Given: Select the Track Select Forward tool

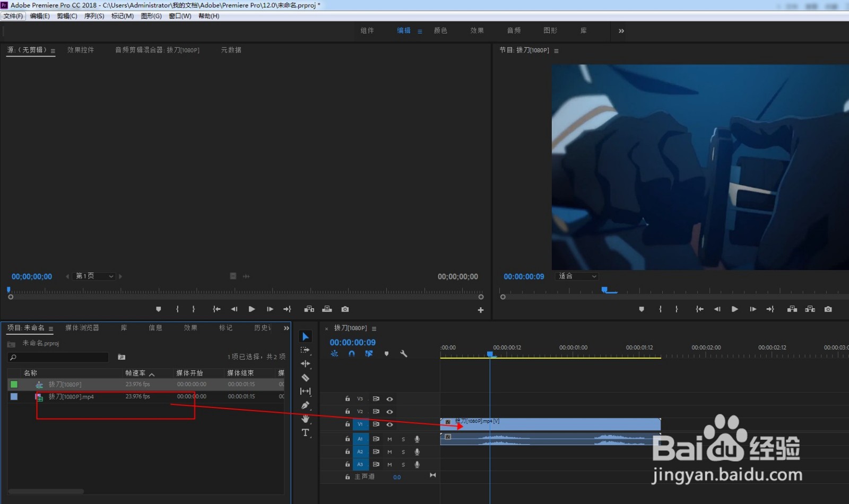Looking at the screenshot, I should 305,350.
